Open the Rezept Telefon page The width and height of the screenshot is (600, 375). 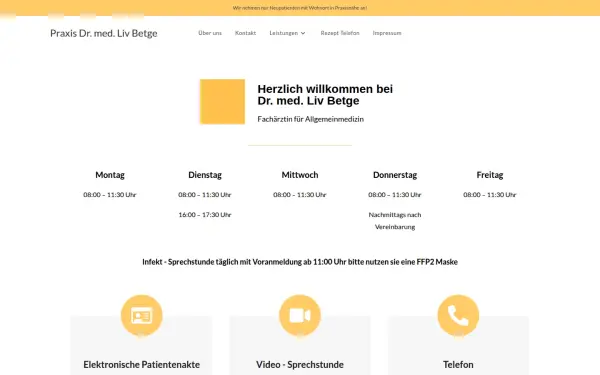pos(340,33)
